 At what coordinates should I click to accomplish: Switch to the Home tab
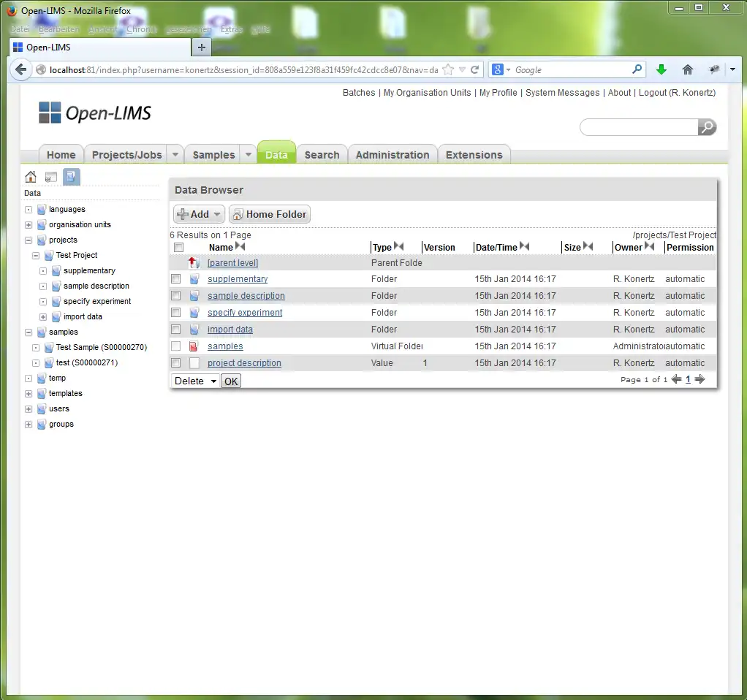pos(61,155)
